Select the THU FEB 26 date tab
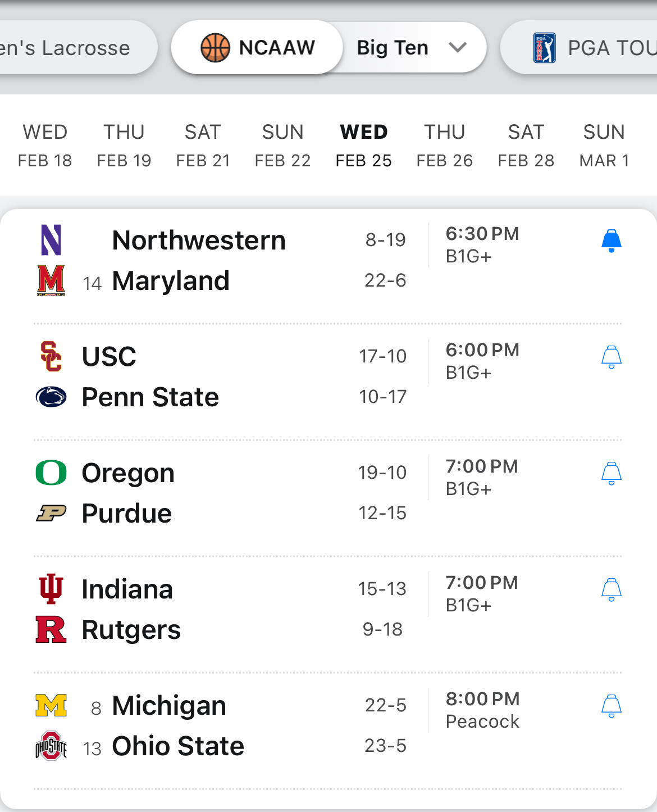The width and height of the screenshot is (657, 812). tap(444, 146)
